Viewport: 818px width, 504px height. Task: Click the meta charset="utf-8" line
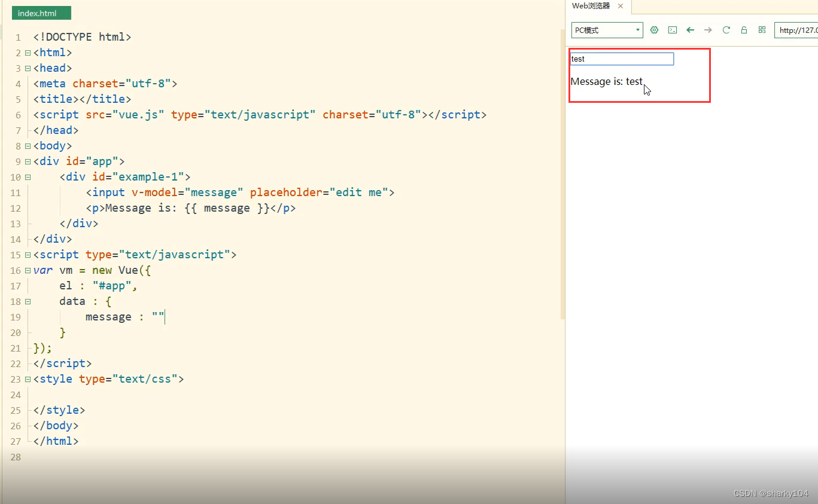click(x=105, y=84)
